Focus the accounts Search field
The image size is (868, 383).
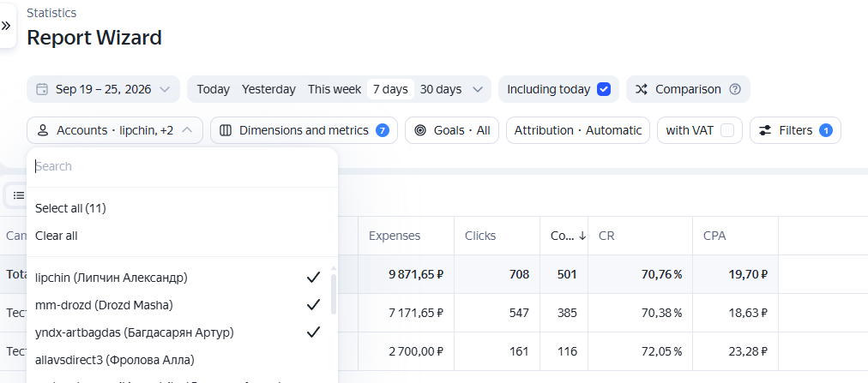(x=182, y=166)
